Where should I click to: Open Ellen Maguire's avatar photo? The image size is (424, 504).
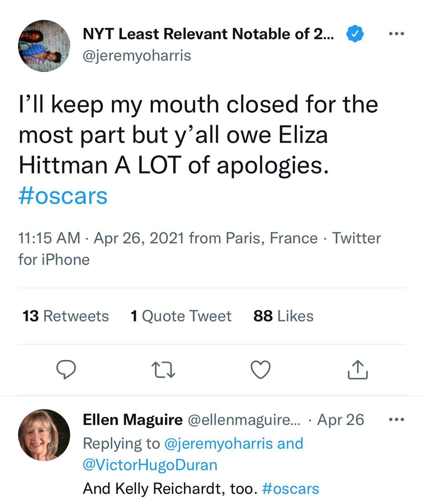pyautogui.click(x=44, y=435)
